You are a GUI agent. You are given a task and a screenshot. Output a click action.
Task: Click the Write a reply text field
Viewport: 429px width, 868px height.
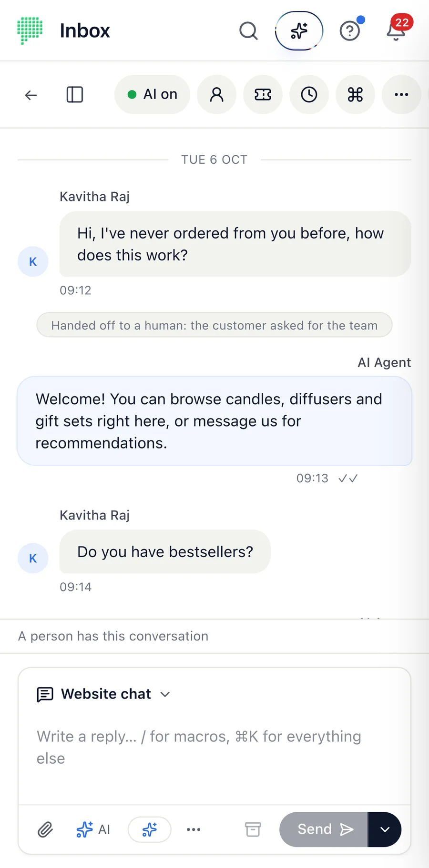[214, 748]
